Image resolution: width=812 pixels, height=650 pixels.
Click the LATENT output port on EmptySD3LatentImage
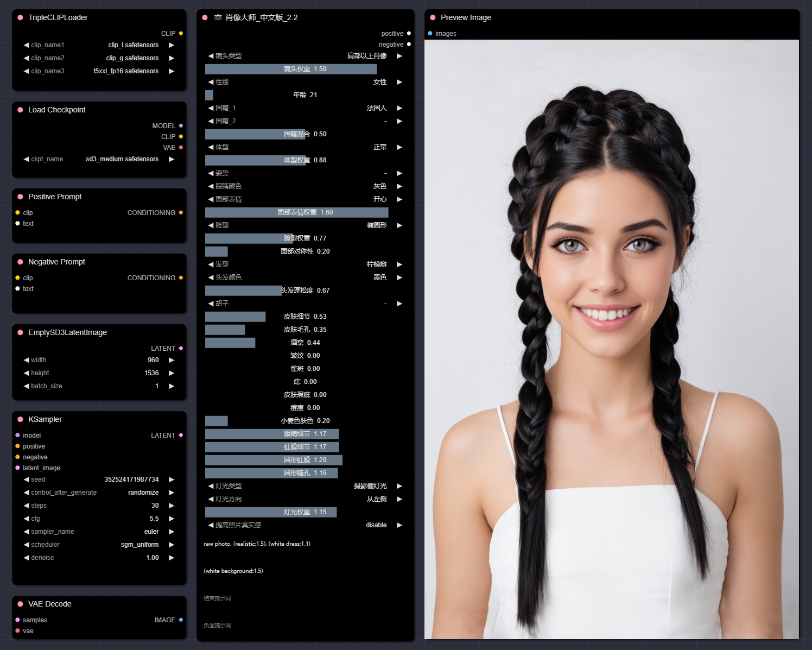point(181,348)
